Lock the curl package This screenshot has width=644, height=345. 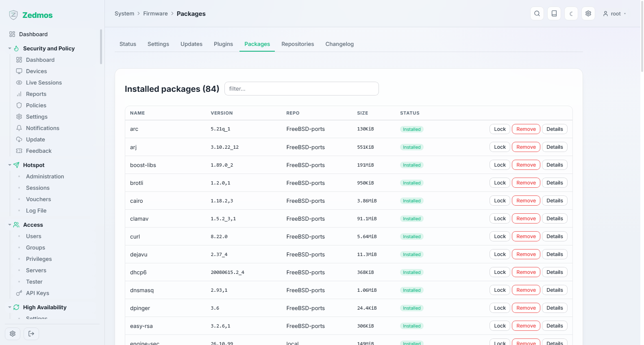[x=500, y=237]
